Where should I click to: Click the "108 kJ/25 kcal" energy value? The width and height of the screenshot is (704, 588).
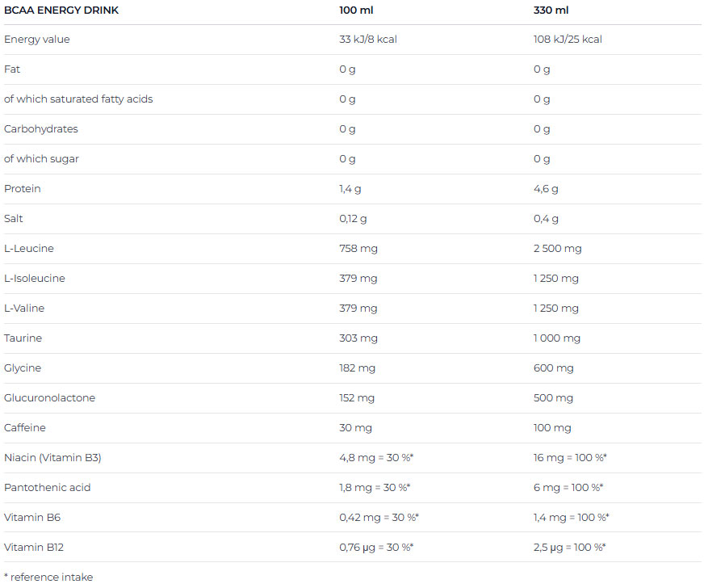568,40
